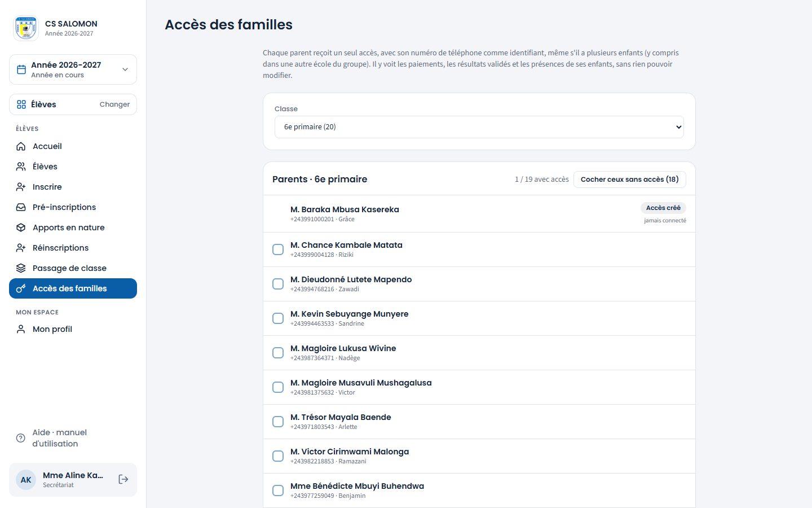Image resolution: width=812 pixels, height=508 pixels.
Task: Click the phone number +243999004128
Action: (x=312, y=255)
